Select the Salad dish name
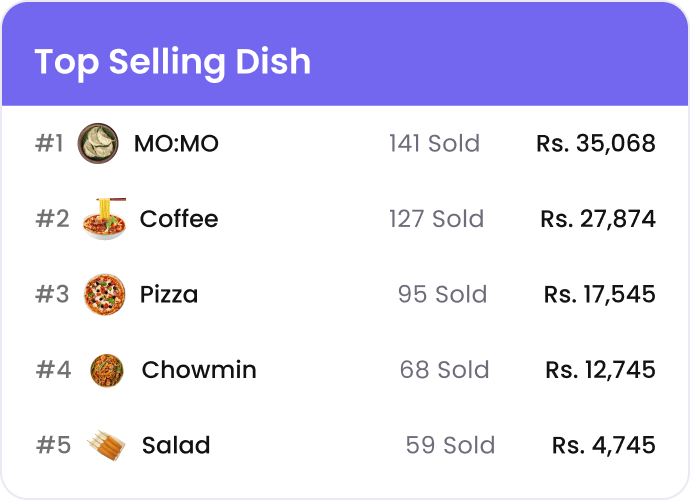Screen dimensions: 690x500 (176, 445)
